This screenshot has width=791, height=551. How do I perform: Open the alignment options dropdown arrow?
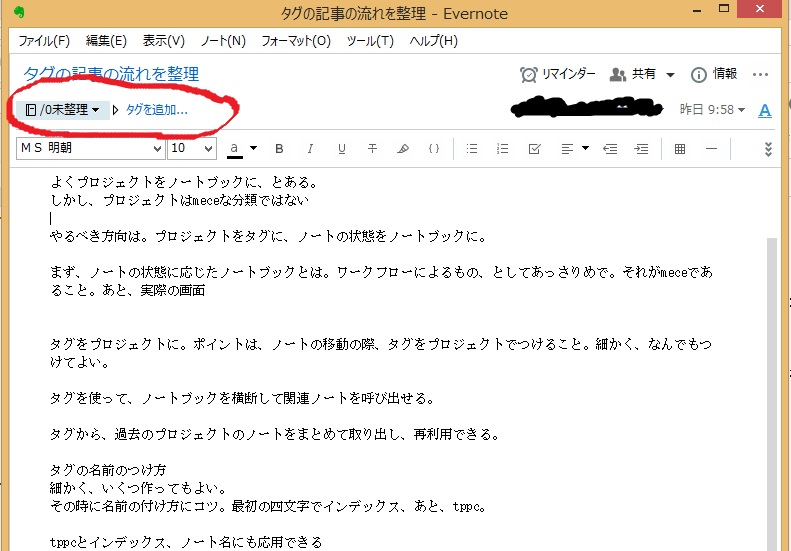pyautogui.click(x=585, y=148)
